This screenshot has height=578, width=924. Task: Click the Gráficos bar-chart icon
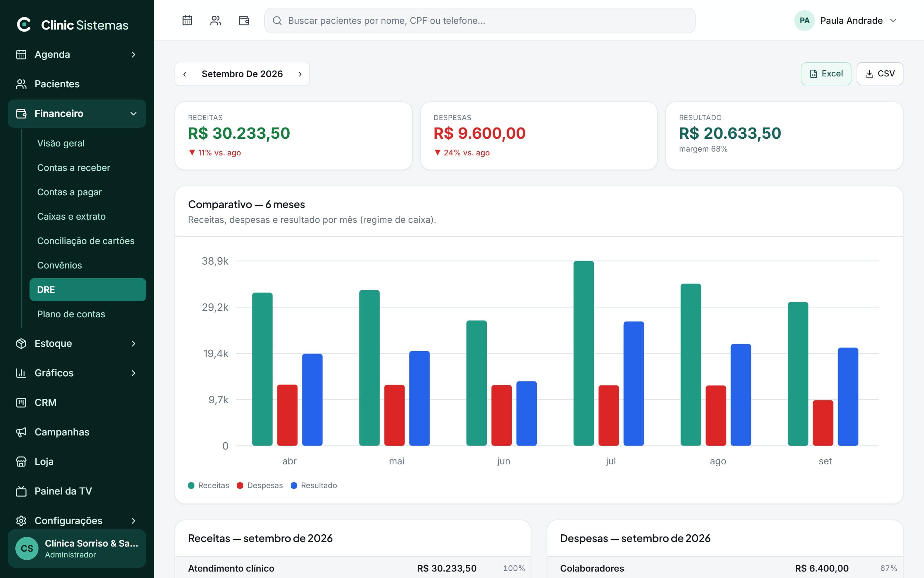21,373
